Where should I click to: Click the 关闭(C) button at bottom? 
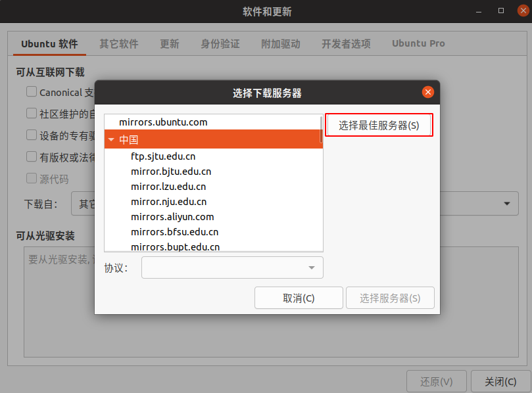point(500,381)
